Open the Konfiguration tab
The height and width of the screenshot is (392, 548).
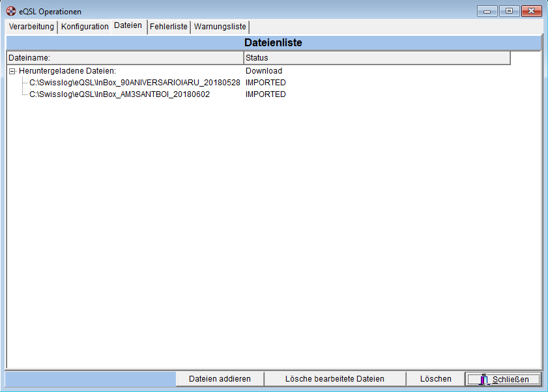(85, 27)
